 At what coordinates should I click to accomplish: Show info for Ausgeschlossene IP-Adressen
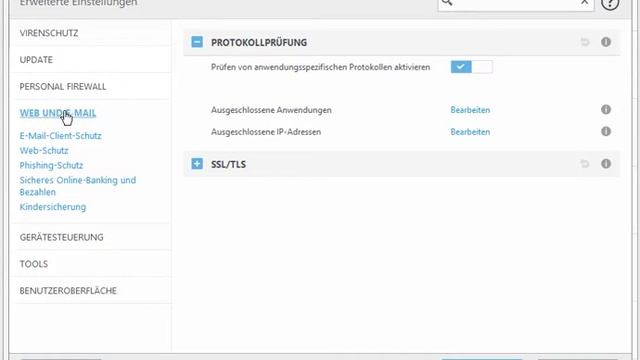tap(606, 131)
